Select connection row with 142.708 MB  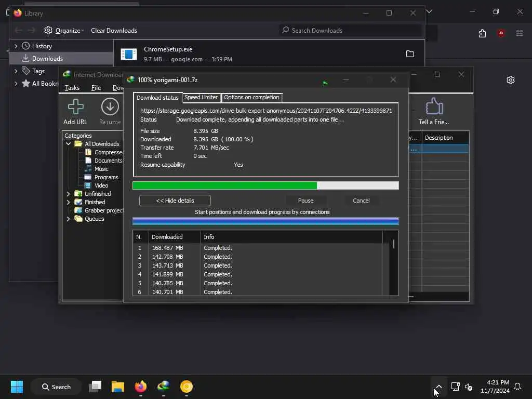point(258,257)
